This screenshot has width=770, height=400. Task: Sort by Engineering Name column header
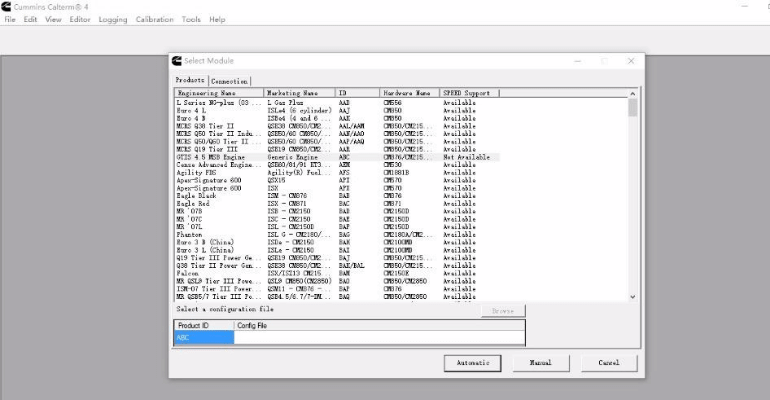tap(219, 93)
